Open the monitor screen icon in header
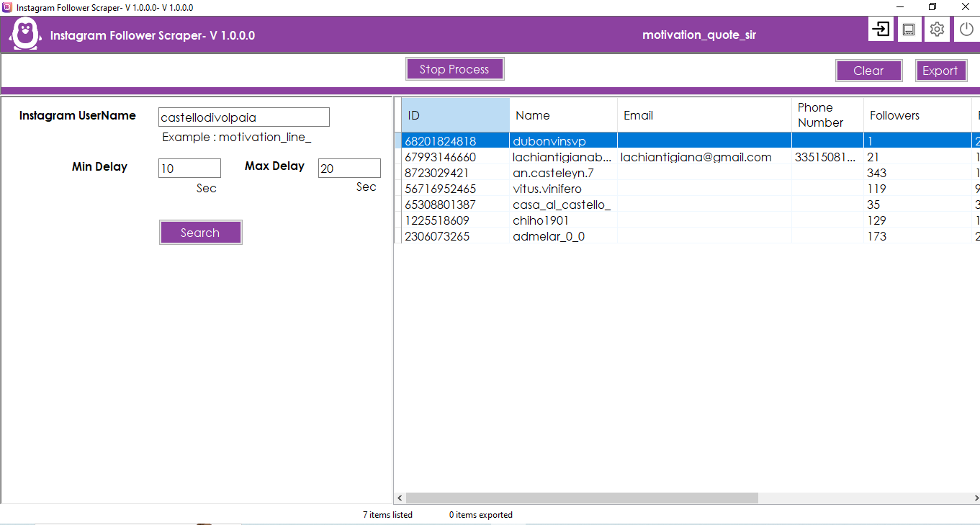This screenshot has height=525, width=980. pos(909,30)
